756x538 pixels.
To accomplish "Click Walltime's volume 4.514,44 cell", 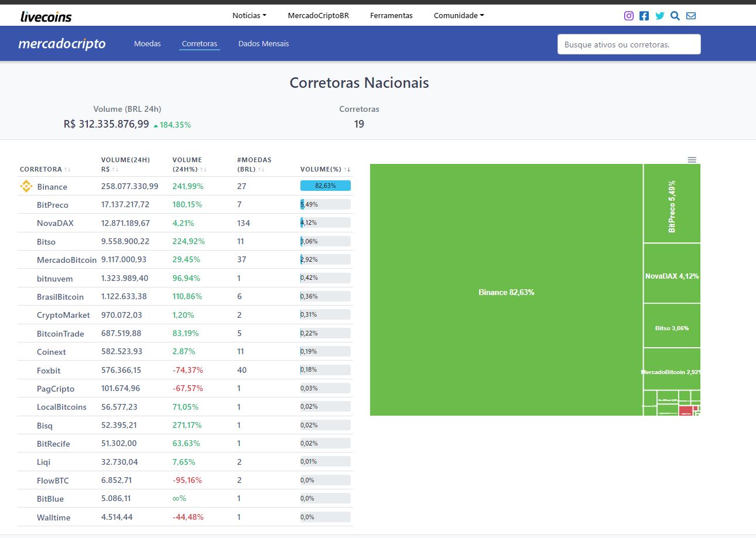I will (117, 517).
